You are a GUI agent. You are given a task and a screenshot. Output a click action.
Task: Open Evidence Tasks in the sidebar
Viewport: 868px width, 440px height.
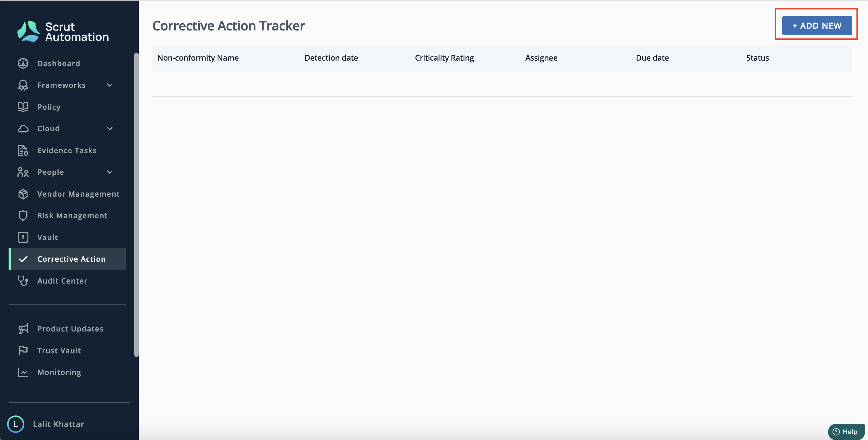coord(67,150)
